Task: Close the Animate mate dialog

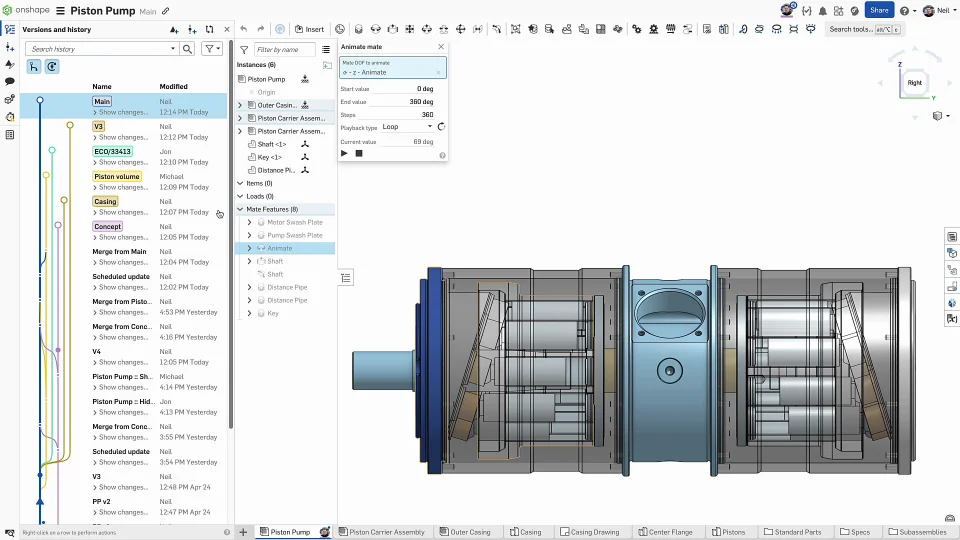Action: [x=441, y=47]
